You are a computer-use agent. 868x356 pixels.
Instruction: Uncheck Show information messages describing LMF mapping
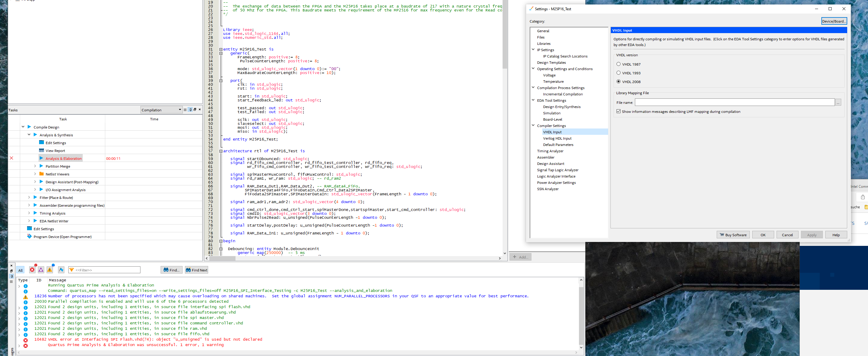[x=619, y=111]
